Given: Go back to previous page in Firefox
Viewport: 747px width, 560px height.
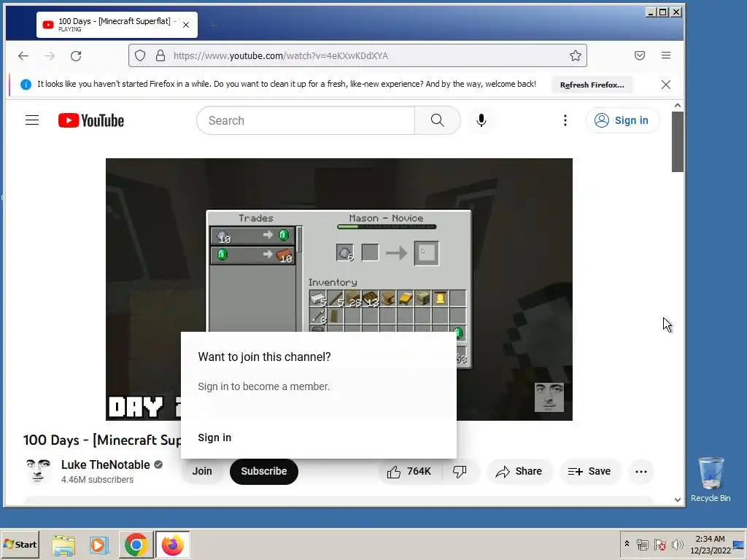Looking at the screenshot, I should 23,55.
